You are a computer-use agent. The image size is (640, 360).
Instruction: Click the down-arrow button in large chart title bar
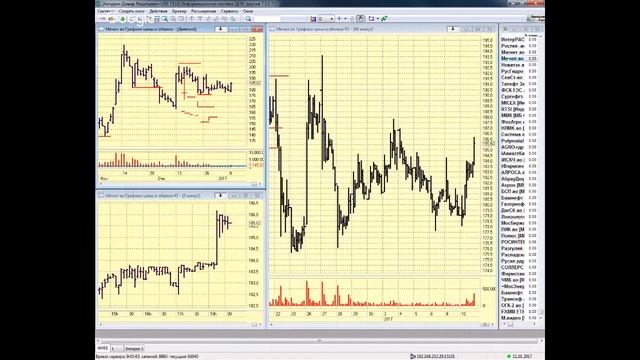click(x=452, y=29)
